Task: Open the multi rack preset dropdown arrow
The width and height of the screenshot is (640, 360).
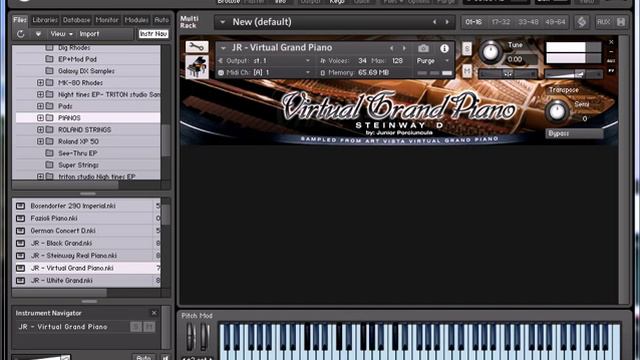Action: [222, 22]
